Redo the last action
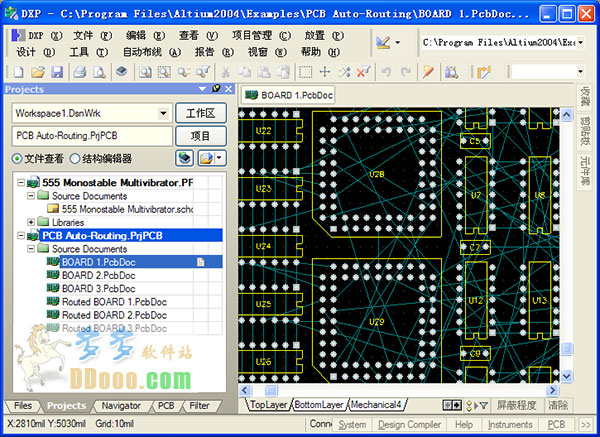Screen dimensions: 600x437 pos(406,72)
